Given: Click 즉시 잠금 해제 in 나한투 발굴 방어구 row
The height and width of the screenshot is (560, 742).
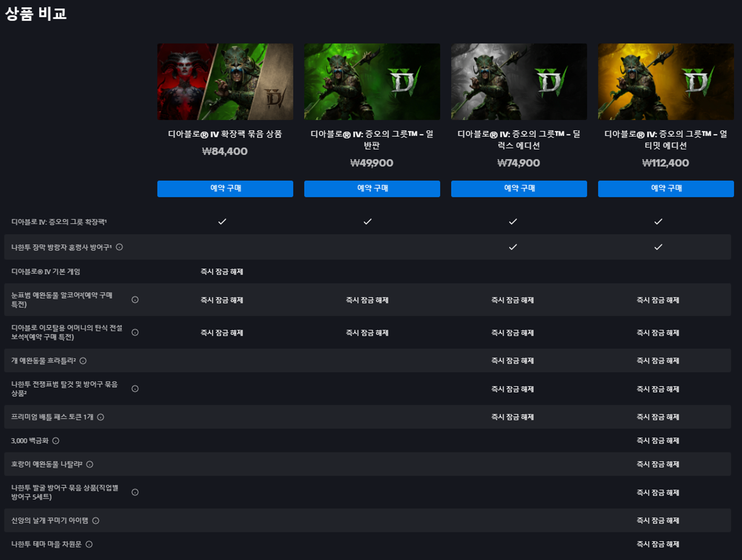Looking at the screenshot, I should click(658, 493).
